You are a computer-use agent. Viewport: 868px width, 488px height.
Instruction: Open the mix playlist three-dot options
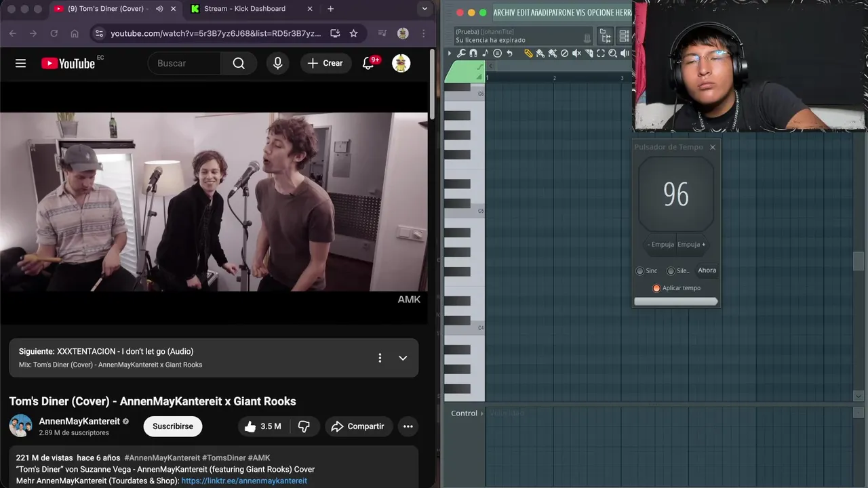pyautogui.click(x=380, y=358)
